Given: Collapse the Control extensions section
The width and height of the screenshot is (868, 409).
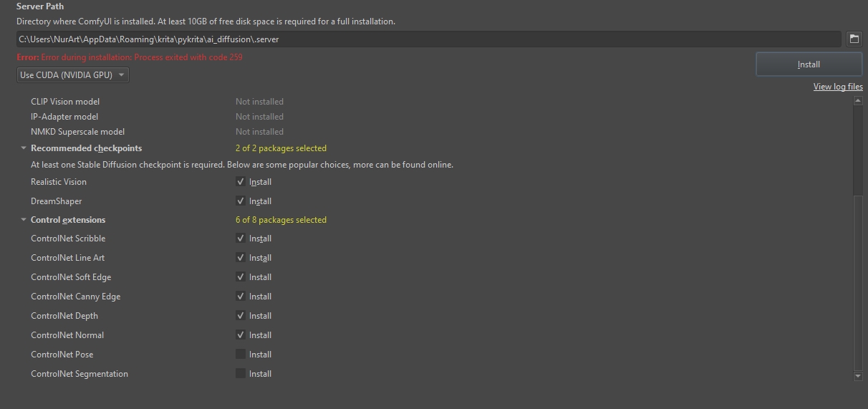Looking at the screenshot, I should click(x=24, y=220).
